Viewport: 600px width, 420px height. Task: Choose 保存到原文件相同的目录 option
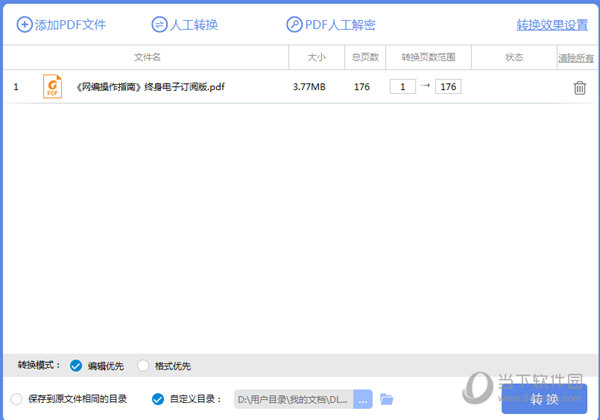(x=16, y=399)
